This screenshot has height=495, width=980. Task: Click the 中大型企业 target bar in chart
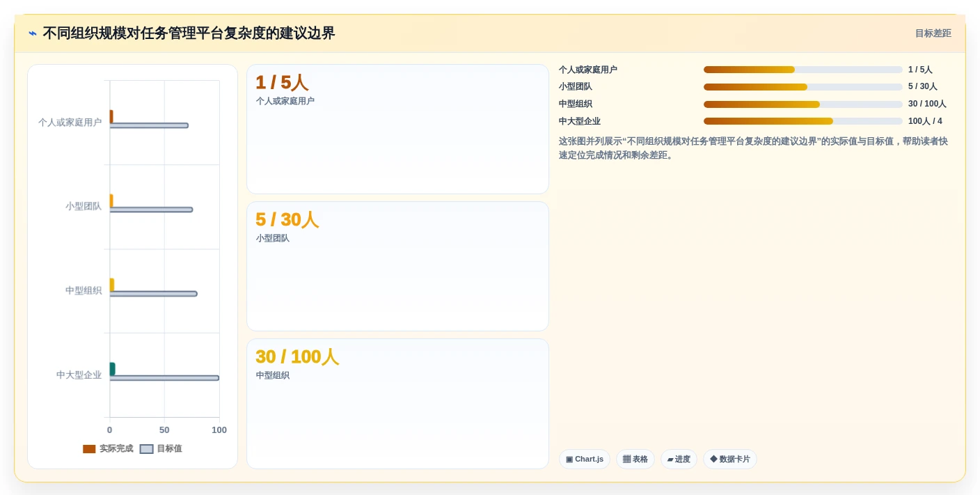pos(164,378)
